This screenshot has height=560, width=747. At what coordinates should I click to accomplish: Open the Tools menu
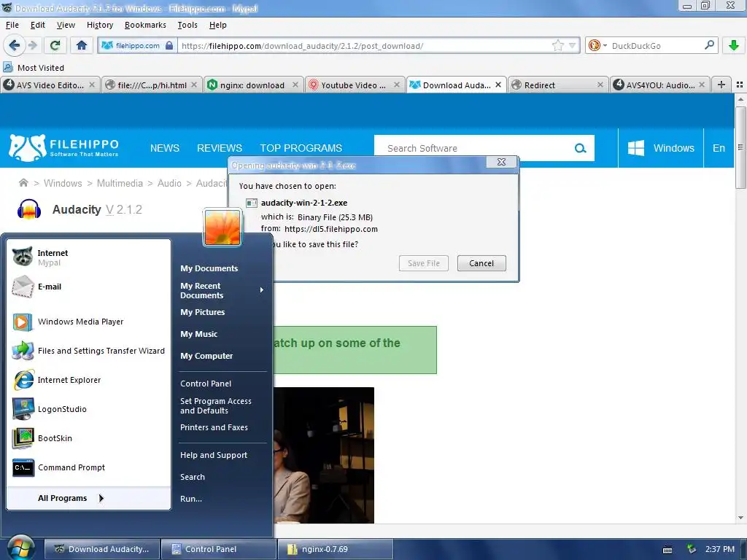[x=187, y=25]
